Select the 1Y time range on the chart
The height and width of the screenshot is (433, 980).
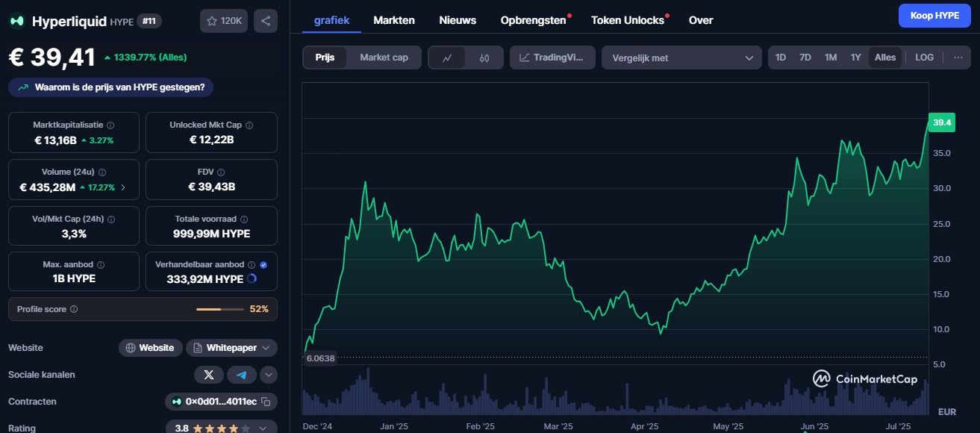855,57
